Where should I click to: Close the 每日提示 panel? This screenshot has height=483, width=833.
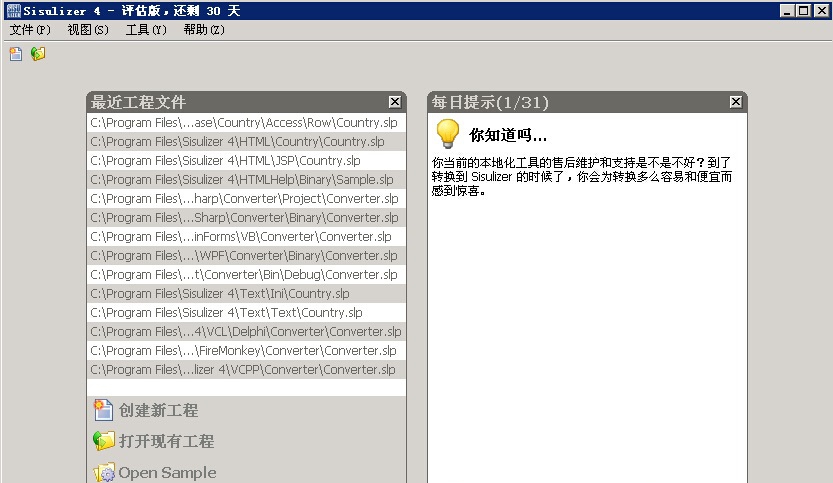point(736,101)
